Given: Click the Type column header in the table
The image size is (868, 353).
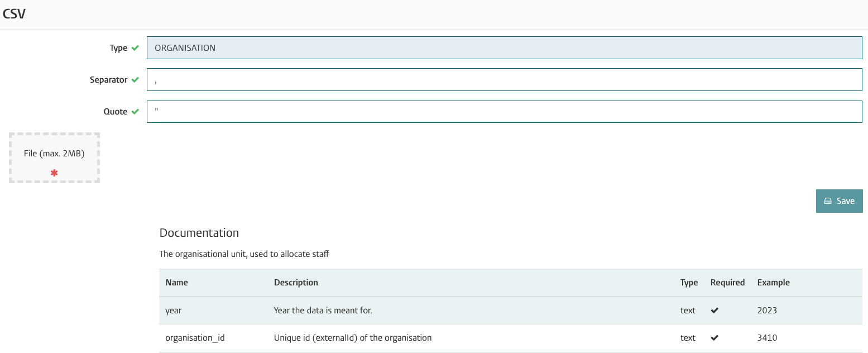Looking at the screenshot, I should (689, 283).
